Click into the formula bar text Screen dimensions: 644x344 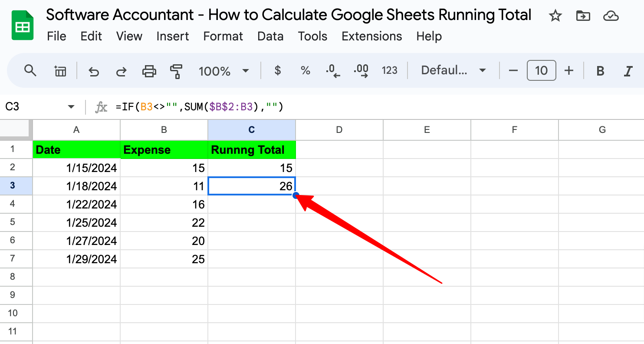[199, 107]
